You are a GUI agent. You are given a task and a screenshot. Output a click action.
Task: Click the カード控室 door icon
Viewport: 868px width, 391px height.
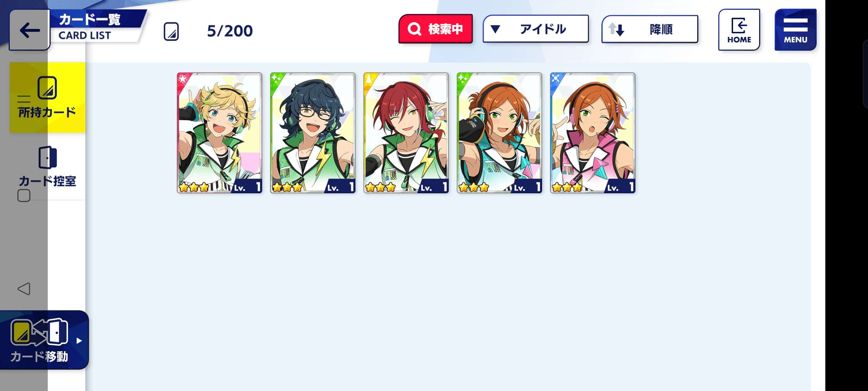pos(47,157)
